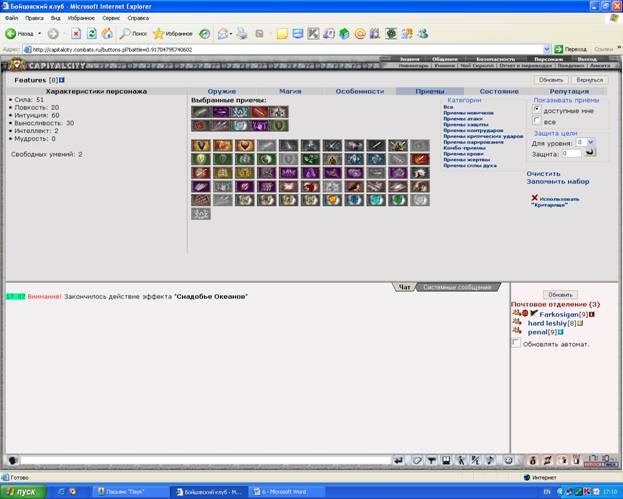Open the smiley face picker
This screenshot has height=499, width=623.
coord(508,460)
